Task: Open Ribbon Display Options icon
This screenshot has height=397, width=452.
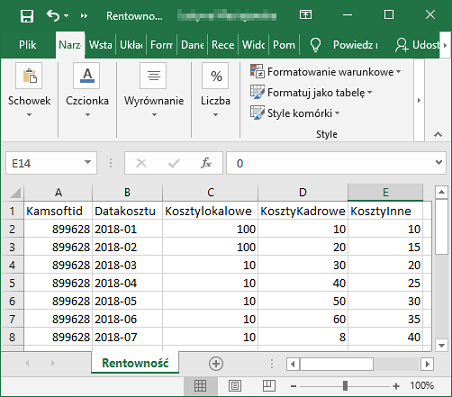Action: tap(305, 15)
